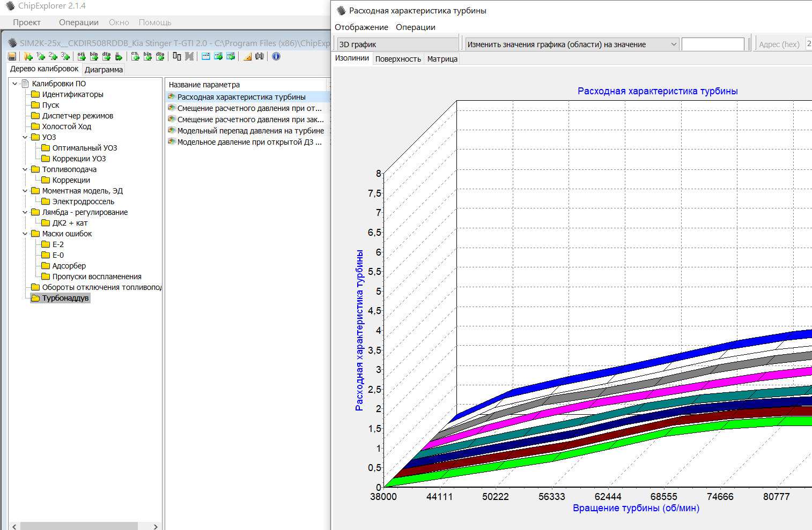The height and width of the screenshot is (530, 812).
Task: Click the binoculars search icon
Action: pos(260,56)
